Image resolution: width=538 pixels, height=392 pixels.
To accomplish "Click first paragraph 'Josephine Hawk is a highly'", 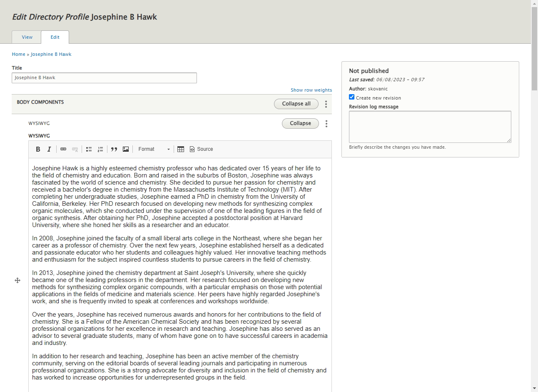I will click(x=177, y=197).
